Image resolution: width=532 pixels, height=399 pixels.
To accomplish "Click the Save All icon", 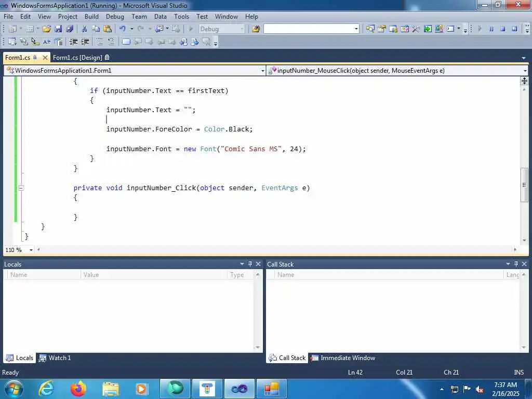I will tap(70, 29).
